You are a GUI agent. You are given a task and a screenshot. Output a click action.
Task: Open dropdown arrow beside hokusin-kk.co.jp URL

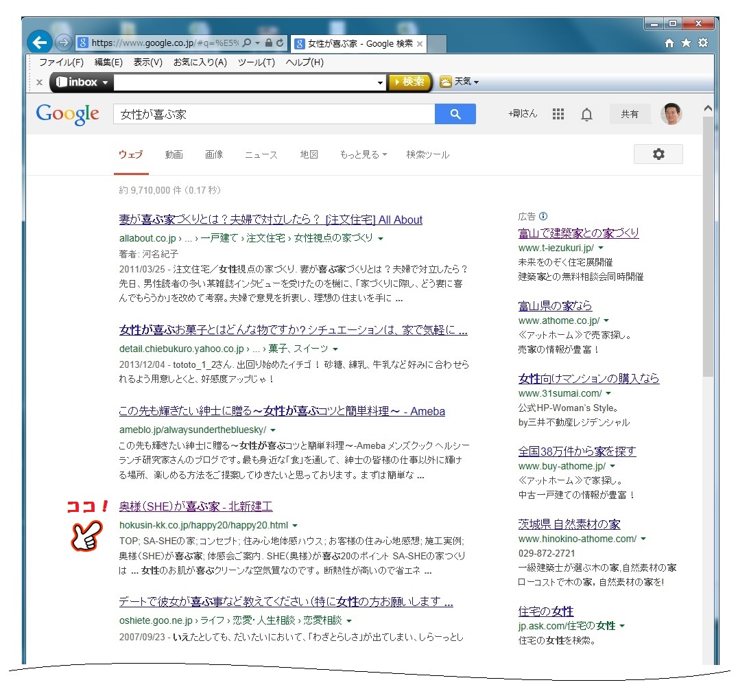tap(295, 525)
